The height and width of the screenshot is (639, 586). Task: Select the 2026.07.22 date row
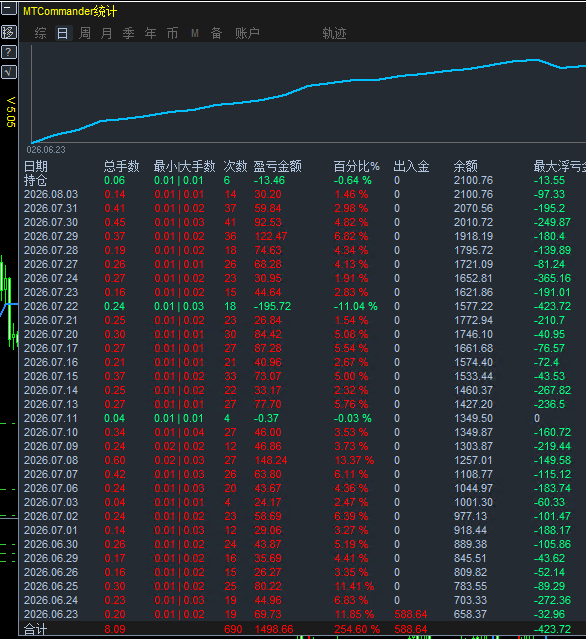[x=51, y=306]
